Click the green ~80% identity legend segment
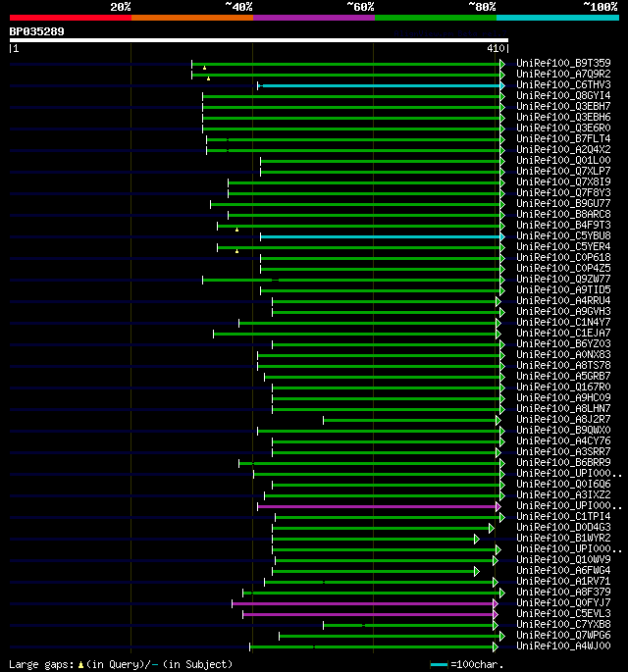This screenshot has height=672, width=628. (436, 18)
